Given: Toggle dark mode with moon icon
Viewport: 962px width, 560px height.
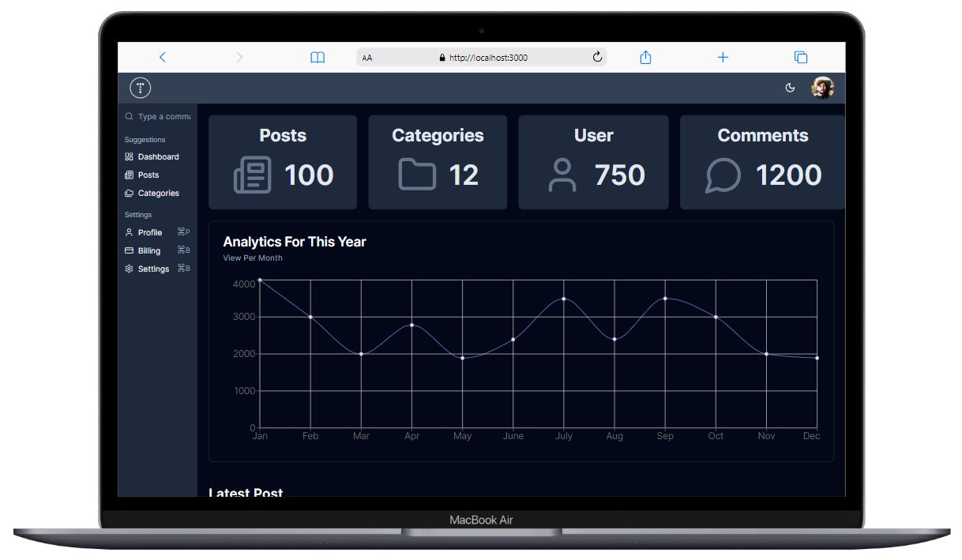Looking at the screenshot, I should 790,88.
